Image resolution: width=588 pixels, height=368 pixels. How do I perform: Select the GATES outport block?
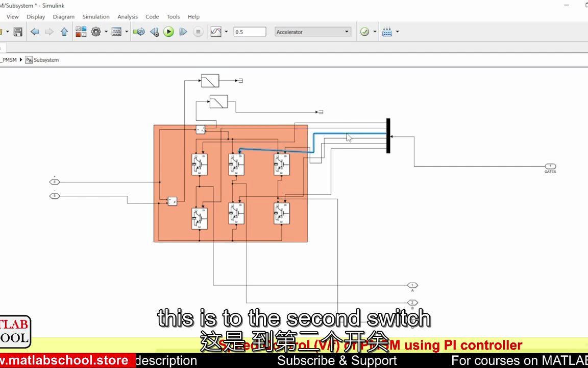[550, 167]
